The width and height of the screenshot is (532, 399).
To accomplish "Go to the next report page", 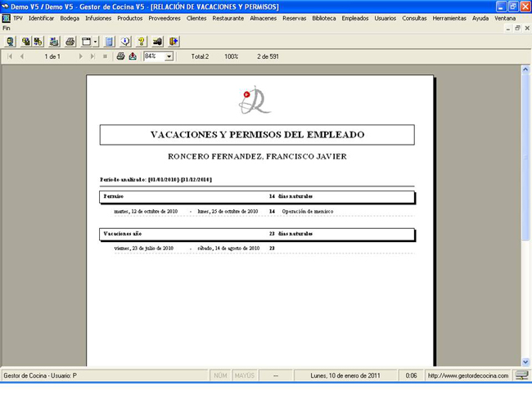I will point(80,56).
